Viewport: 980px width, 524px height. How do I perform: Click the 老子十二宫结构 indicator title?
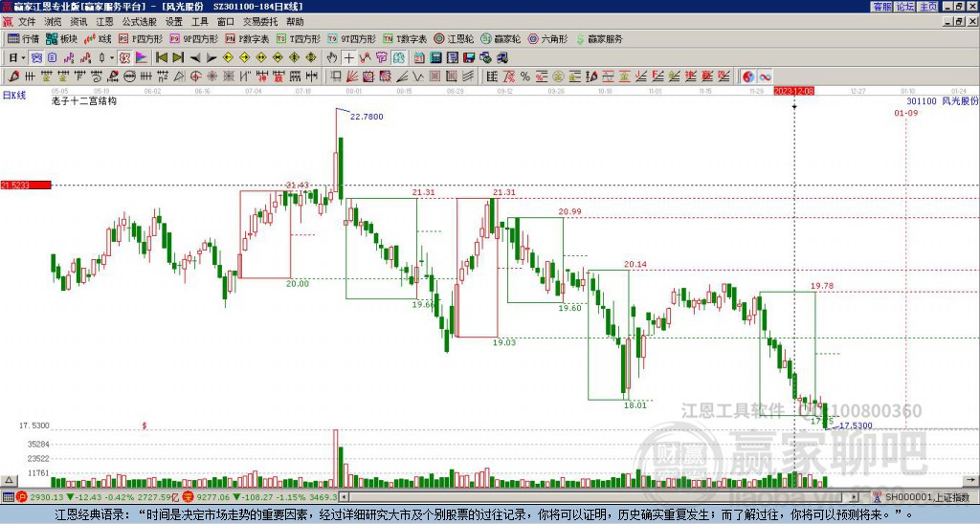tap(84, 100)
